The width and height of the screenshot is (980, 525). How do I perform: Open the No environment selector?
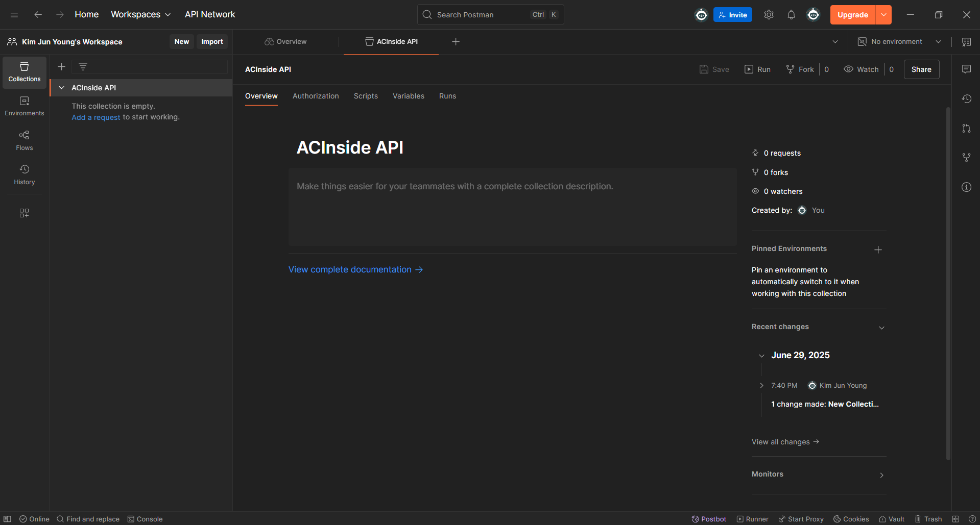pos(899,42)
